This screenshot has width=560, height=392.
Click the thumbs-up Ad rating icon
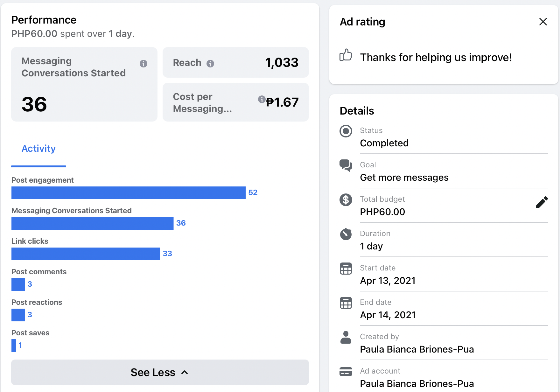click(346, 55)
